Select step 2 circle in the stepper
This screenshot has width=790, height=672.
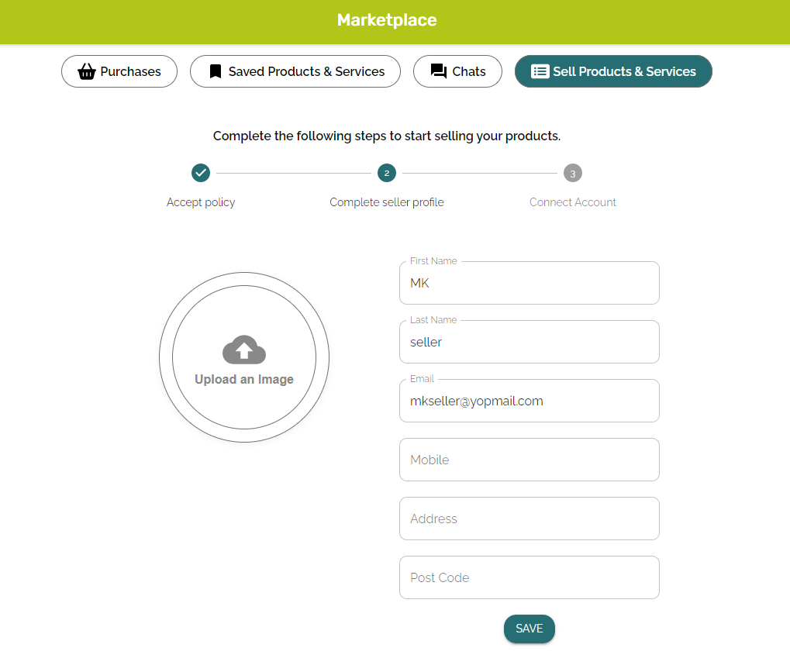(x=387, y=173)
